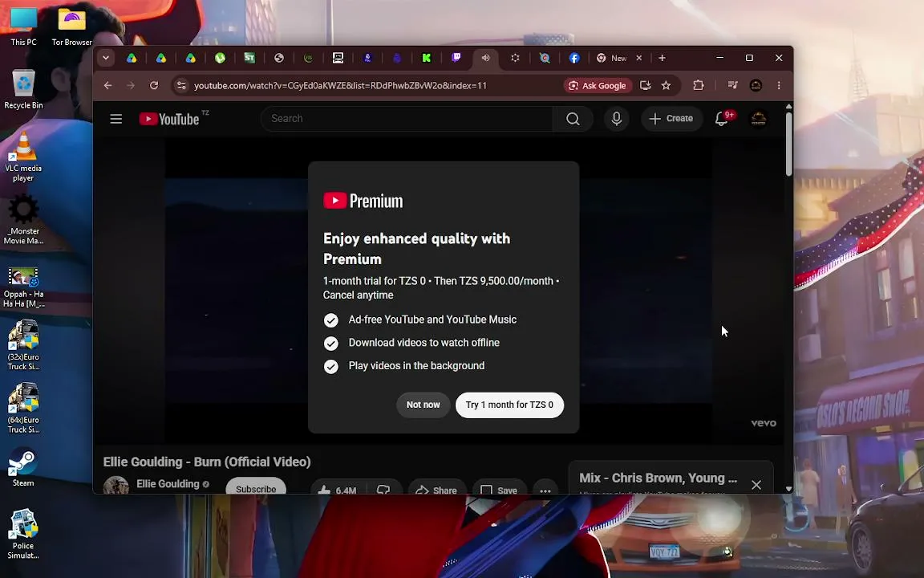The height and width of the screenshot is (578, 924).
Task: Save the video with the Save button
Action: tap(499, 490)
